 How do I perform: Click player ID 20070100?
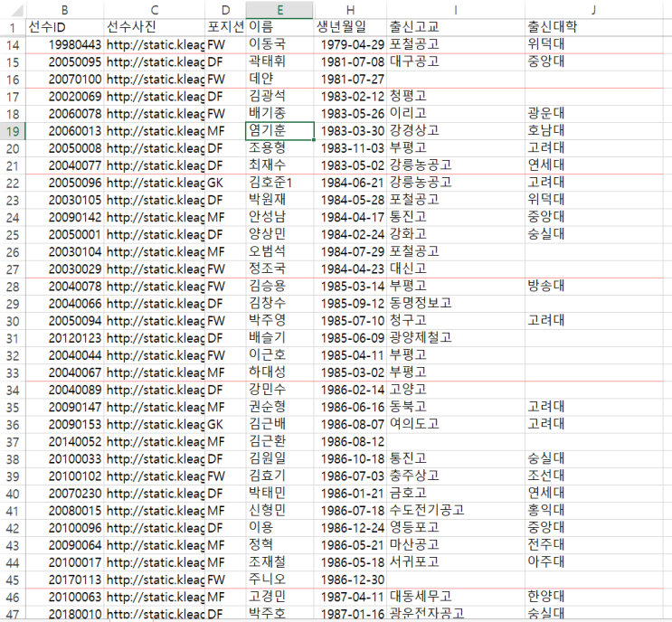coord(65,80)
